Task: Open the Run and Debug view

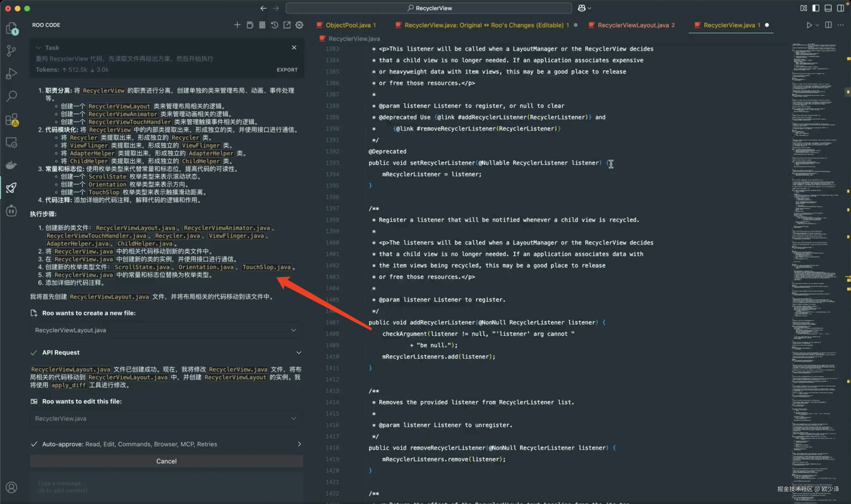Action: 12,73
